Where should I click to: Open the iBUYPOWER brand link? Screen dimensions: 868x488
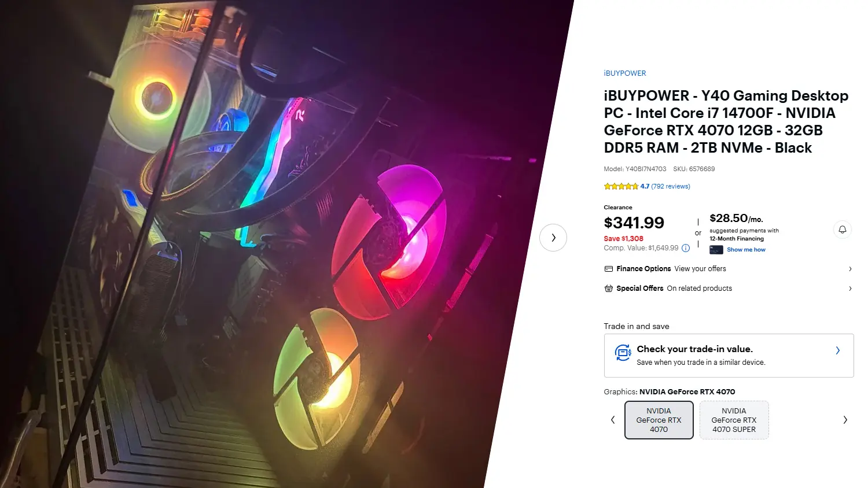(x=625, y=73)
